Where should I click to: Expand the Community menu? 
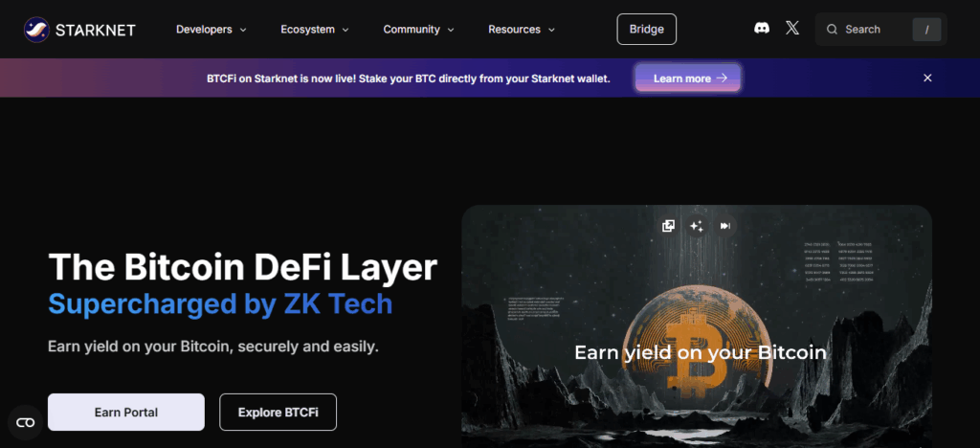tap(419, 30)
